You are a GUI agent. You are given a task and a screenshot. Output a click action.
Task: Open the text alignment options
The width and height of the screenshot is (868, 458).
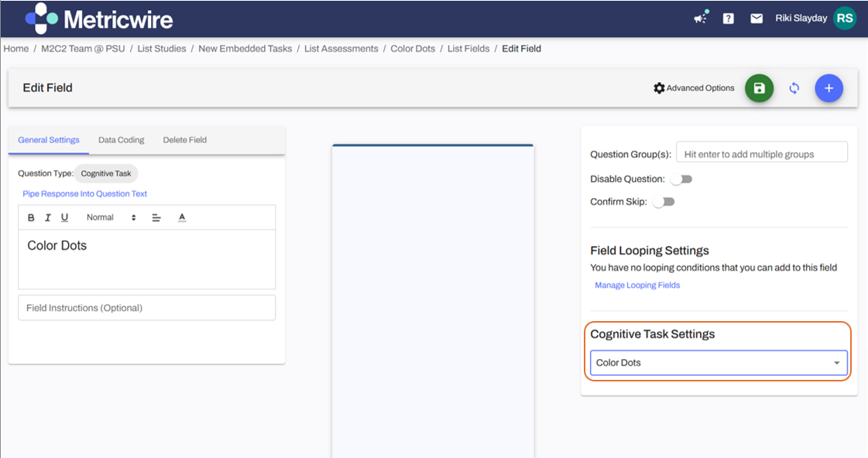point(156,217)
